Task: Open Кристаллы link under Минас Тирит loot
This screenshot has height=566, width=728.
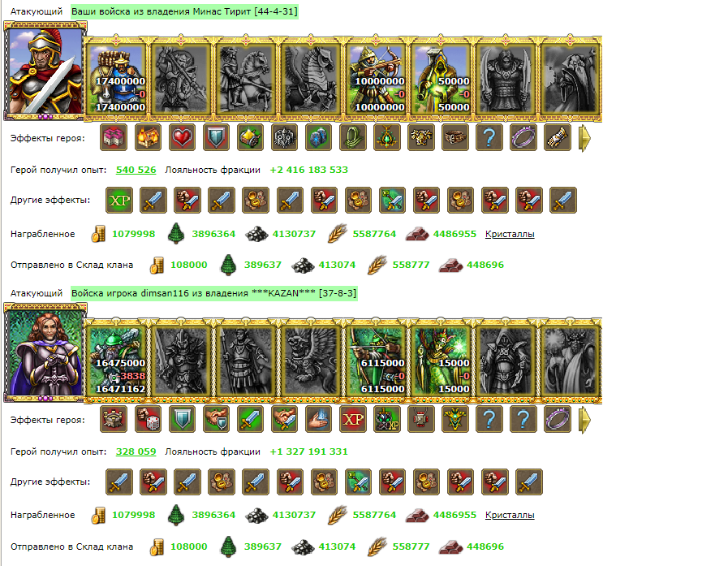Action: point(510,234)
